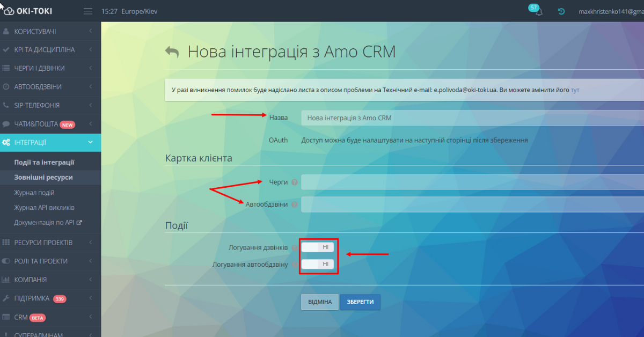Click the KPI checkmark icon

coord(6,49)
